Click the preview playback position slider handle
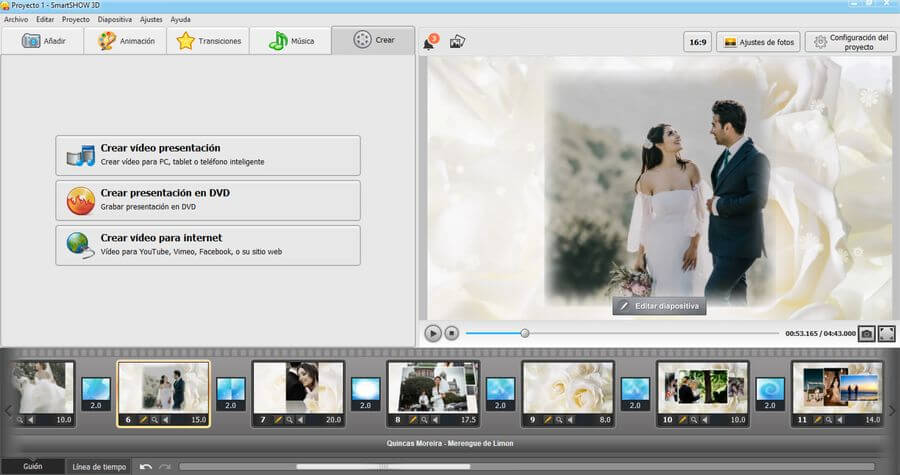This screenshot has height=475, width=900. click(525, 333)
